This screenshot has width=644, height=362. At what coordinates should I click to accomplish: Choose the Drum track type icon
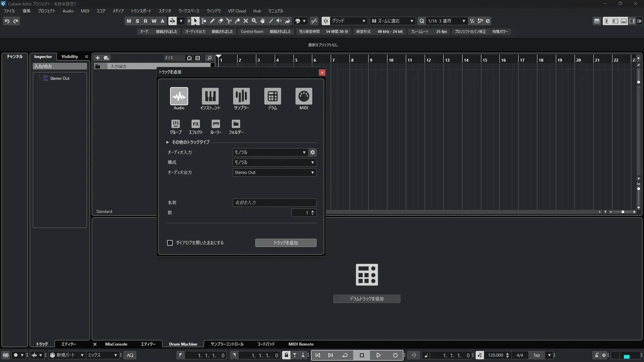coord(272,96)
